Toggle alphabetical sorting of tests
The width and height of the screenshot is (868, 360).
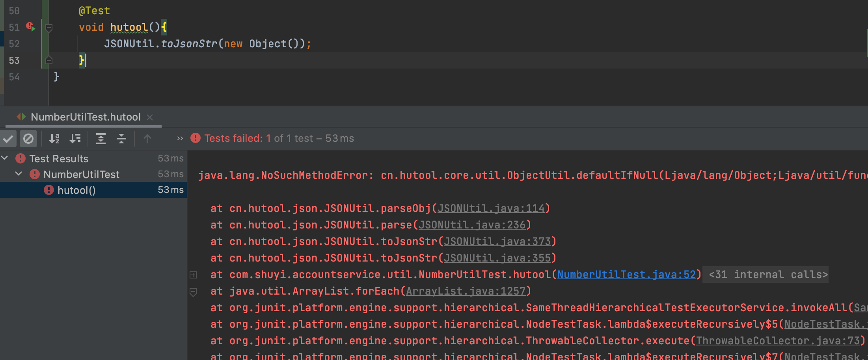[x=54, y=139]
